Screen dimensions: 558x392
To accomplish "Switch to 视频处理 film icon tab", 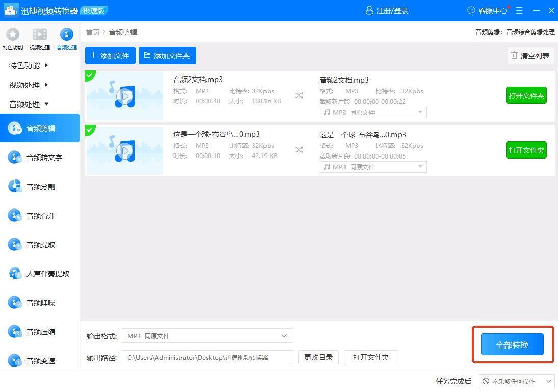I will [x=40, y=35].
